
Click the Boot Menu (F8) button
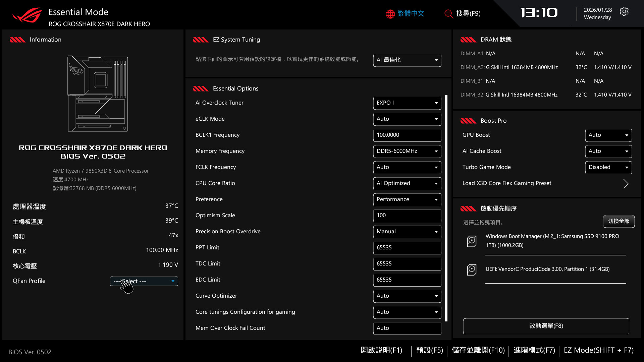tap(546, 326)
